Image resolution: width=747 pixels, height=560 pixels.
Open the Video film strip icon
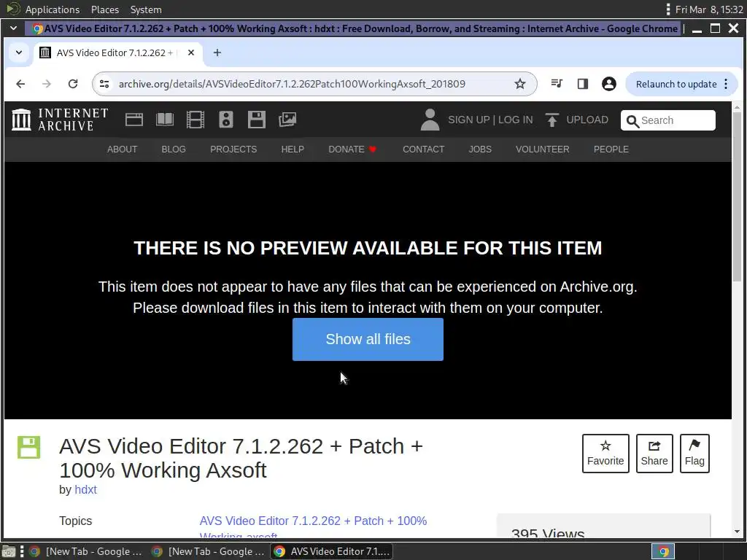pyautogui.click(x=196, y=120)
